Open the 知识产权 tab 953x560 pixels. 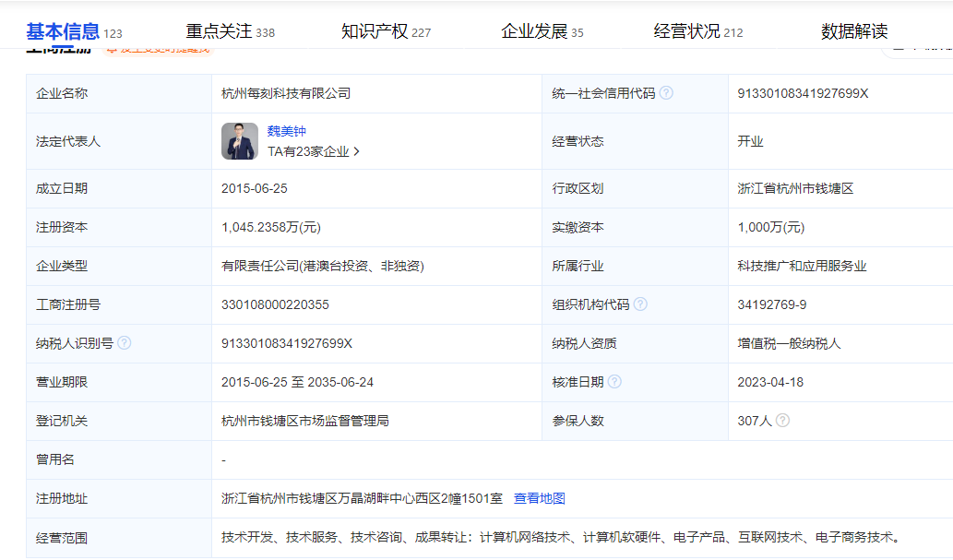(386, 31)
